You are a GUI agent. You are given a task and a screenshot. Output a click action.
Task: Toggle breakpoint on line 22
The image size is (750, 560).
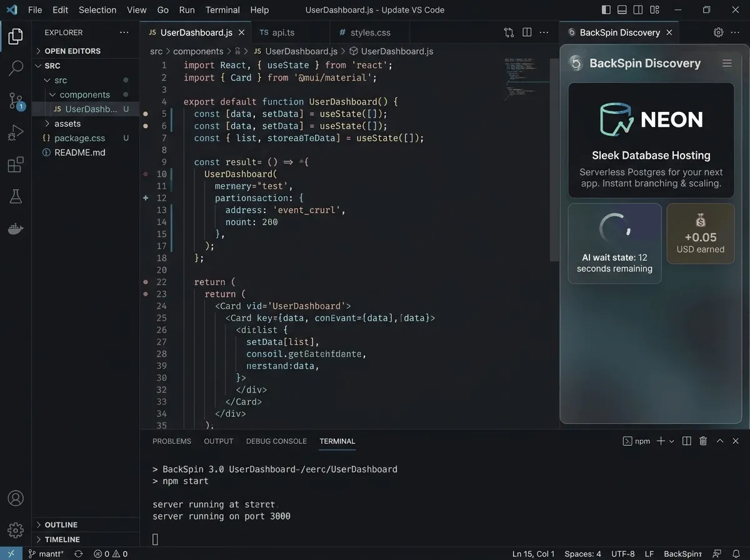click(x=146, y=282)
